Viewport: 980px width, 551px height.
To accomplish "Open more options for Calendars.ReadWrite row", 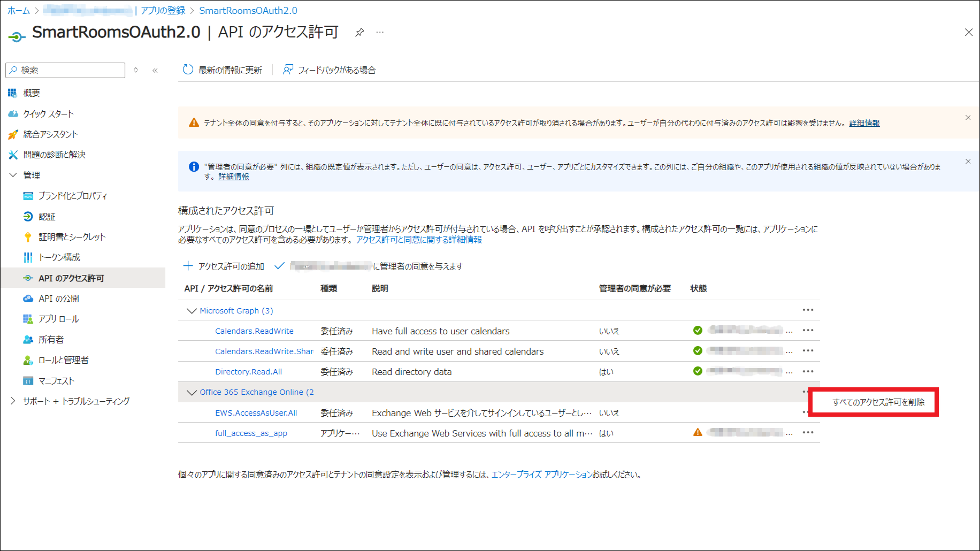I will coord(808,331).
